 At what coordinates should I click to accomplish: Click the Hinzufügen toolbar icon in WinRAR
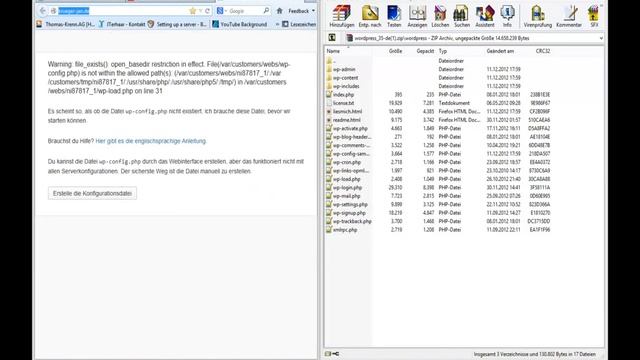click(x=342, y=16)
